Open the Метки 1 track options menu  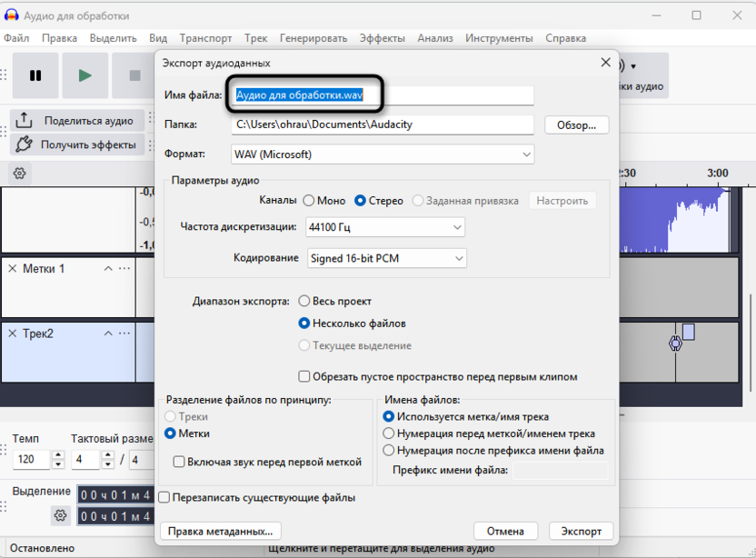(x=124, y=269)
